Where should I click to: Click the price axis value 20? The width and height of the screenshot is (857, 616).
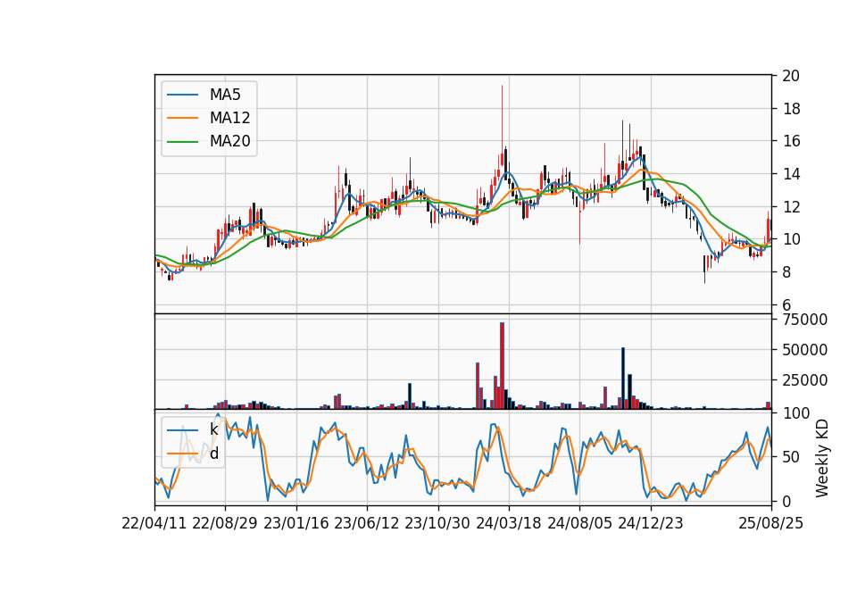[791, 76]
